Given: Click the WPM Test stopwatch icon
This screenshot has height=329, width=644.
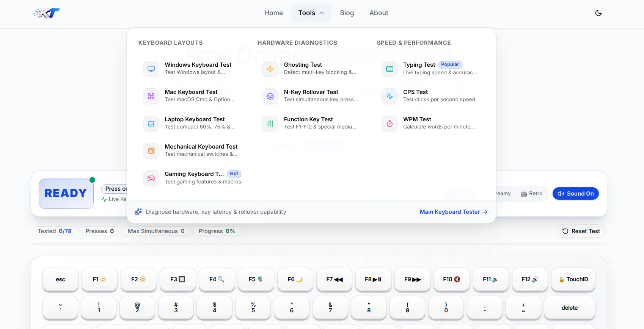Looking at the screenshot, I should (390, 124).
